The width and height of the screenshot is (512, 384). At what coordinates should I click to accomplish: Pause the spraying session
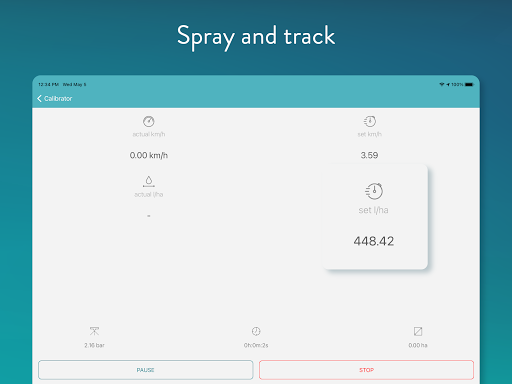[x=146, y=370]
